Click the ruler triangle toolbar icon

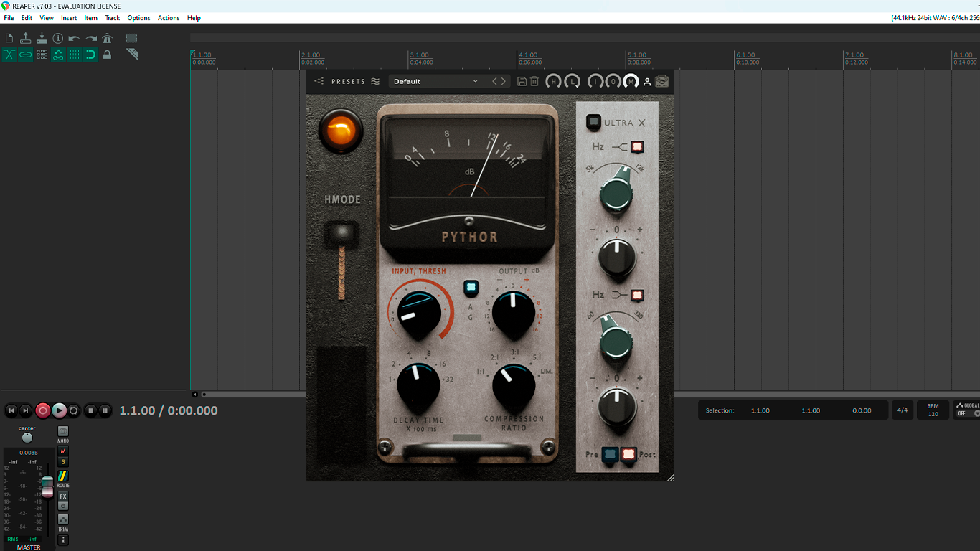tap(132, 54)
